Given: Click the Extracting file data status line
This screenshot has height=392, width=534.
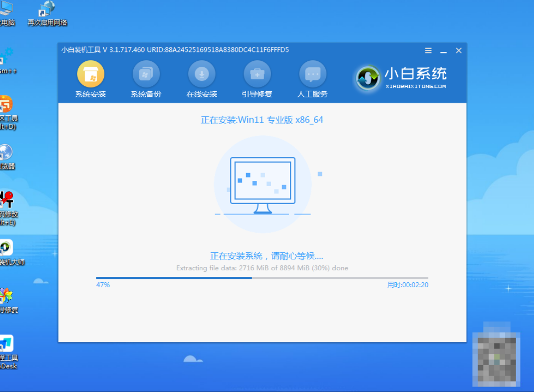Looking at the screenshot, I should pos(262,268).
